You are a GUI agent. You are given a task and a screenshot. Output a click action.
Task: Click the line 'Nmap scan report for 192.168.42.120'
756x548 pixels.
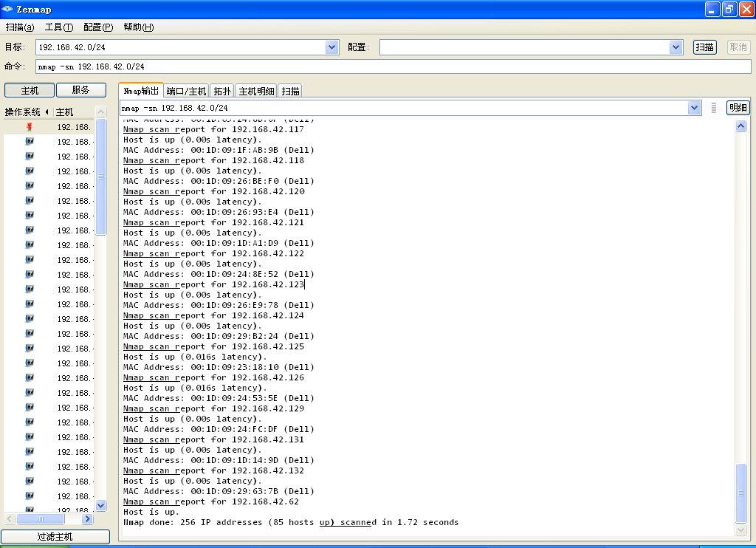tap(213, 191)
